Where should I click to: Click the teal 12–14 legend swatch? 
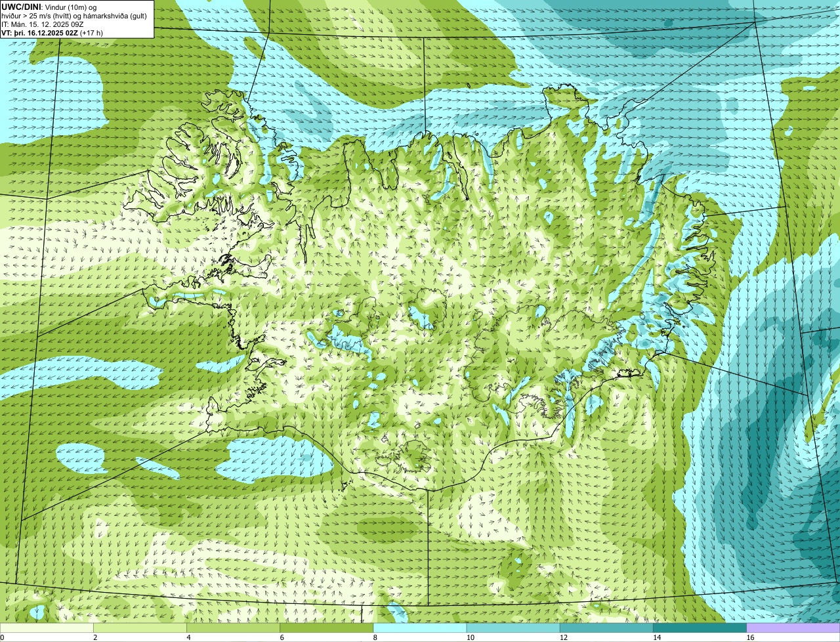click(606, 628)
